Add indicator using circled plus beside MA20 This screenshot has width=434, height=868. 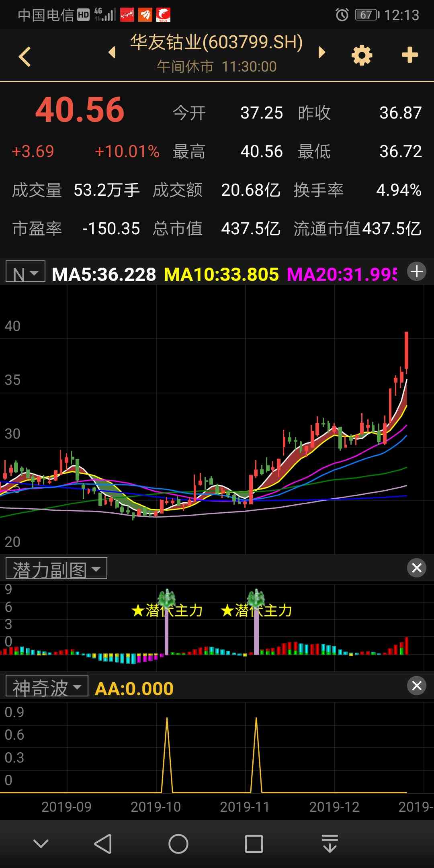pos(416,272)
